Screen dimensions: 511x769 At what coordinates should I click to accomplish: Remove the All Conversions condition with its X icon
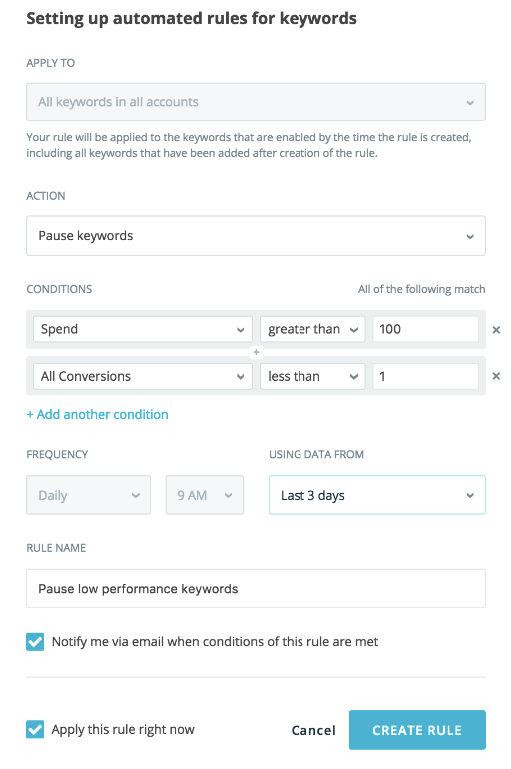pyautogui.click(x=496, y=376)
